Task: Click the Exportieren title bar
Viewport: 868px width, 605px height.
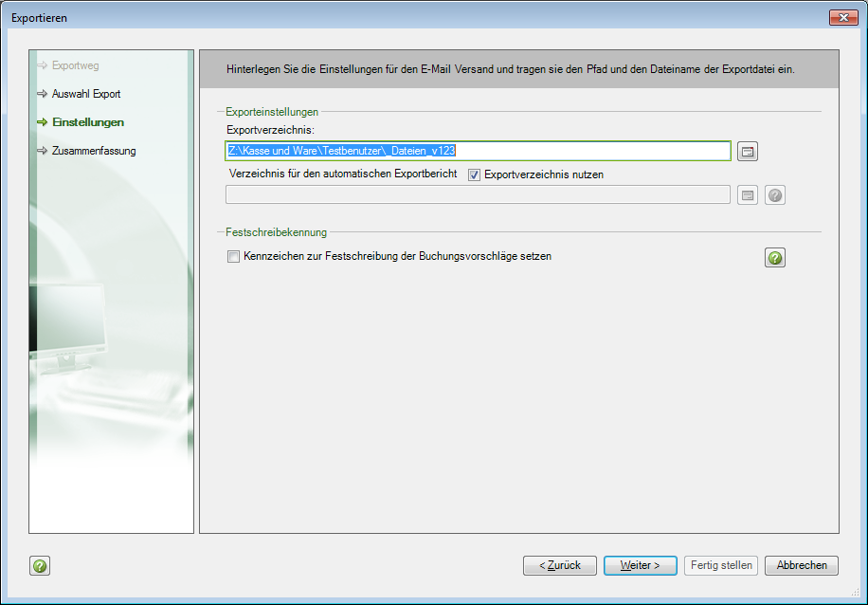Action: (x=379, y=18)
